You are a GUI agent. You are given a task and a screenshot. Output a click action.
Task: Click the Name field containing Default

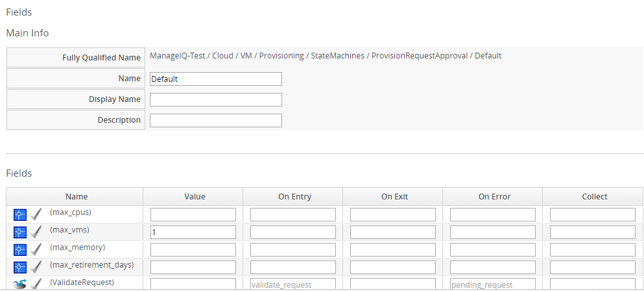pos(215,79)
